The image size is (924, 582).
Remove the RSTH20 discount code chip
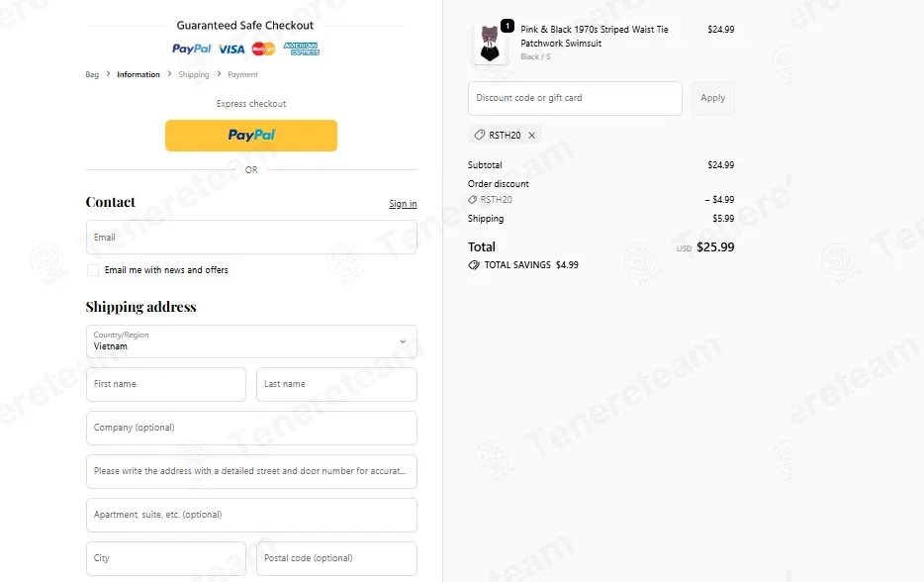[531, 135]
